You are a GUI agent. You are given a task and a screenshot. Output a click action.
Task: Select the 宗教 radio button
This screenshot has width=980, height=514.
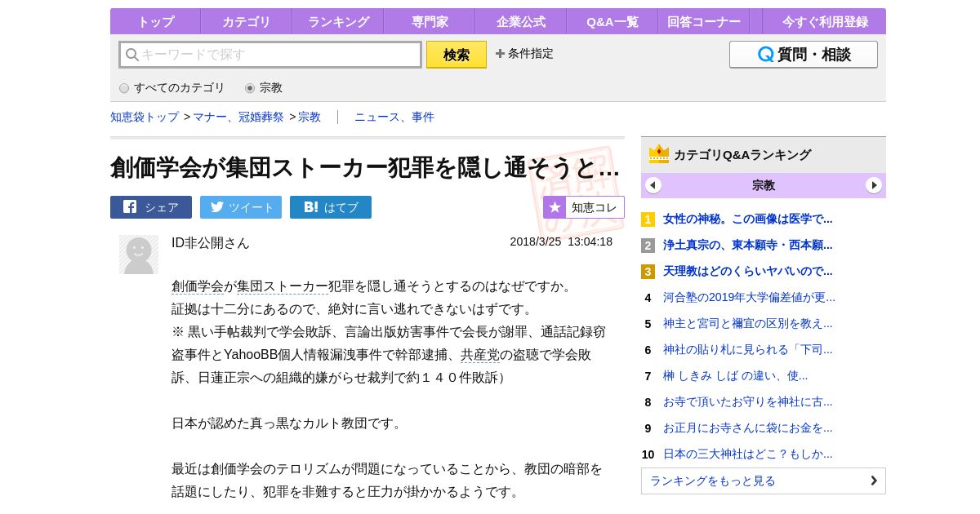[250, 88]
